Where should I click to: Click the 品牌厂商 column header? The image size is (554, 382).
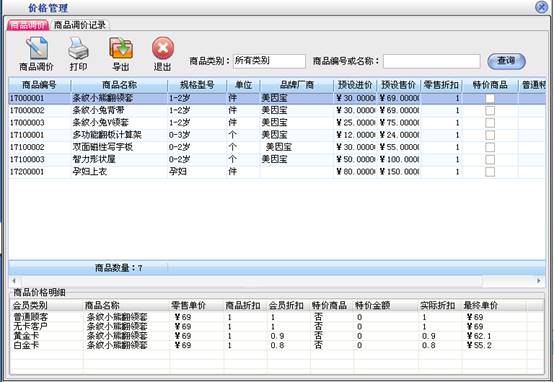coord(296,85)
